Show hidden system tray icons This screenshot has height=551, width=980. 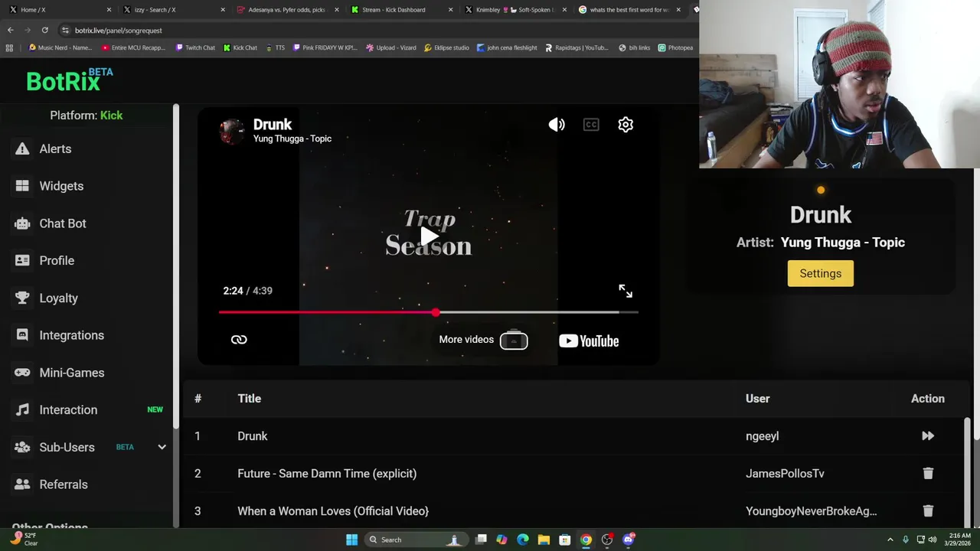(x=890, y=540)
